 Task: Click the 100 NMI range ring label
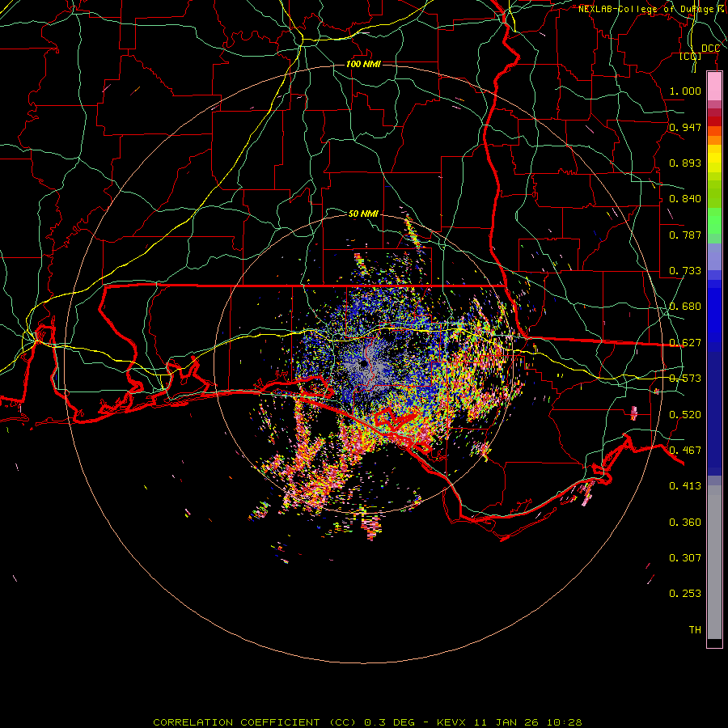pyautogui.click(x=363, y=64)
